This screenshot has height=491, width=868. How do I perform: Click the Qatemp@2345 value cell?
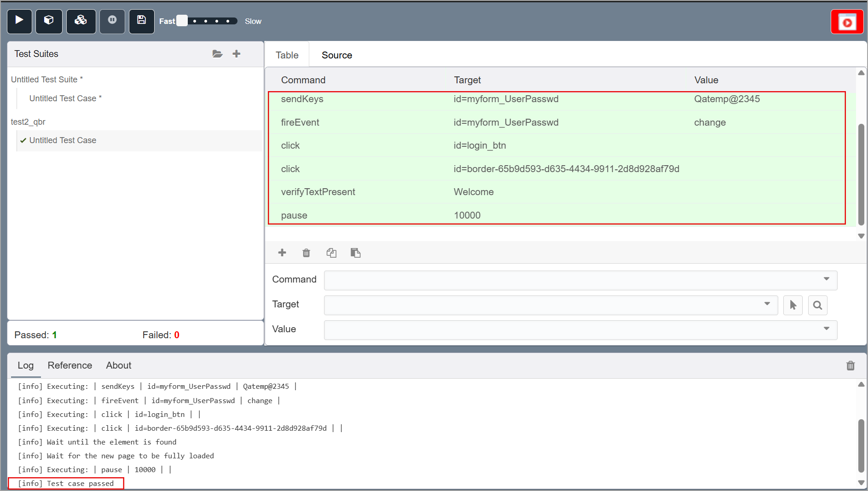coord(727,99)
